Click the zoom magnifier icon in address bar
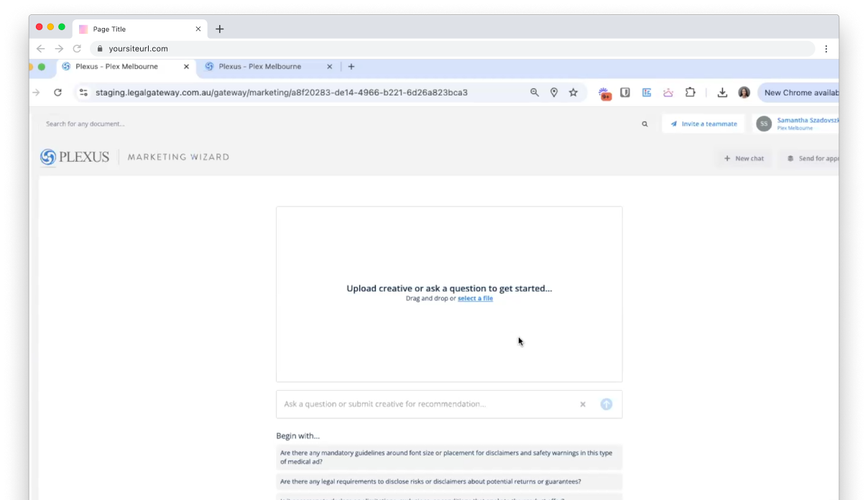Viewport: 868px width, 500px height. (x=535, y=93)
